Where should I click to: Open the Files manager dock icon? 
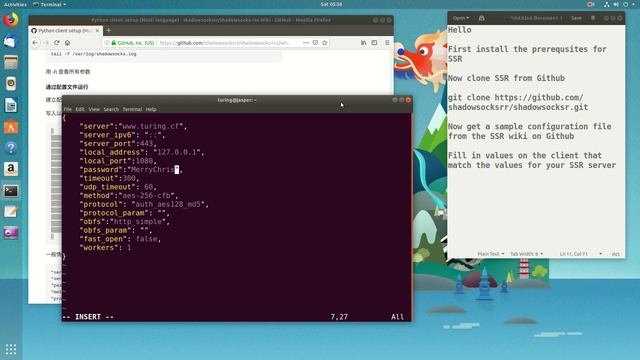pyautogui.click(x=11, y=62)
